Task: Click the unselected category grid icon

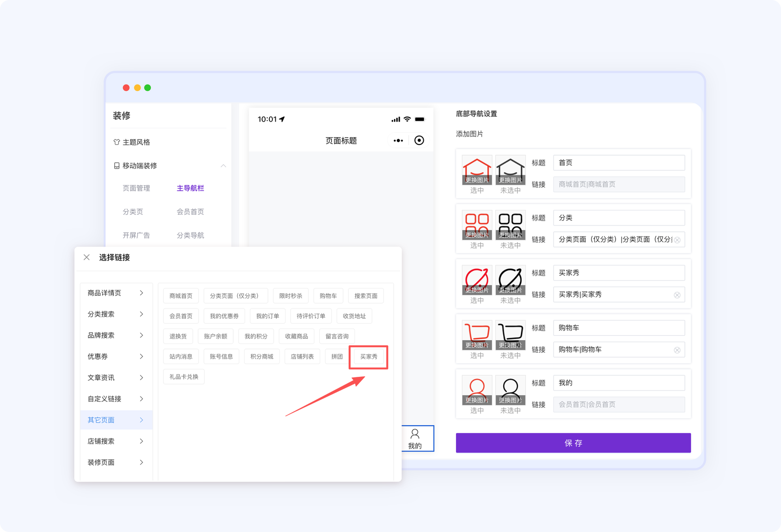Action: coord(510,224)
